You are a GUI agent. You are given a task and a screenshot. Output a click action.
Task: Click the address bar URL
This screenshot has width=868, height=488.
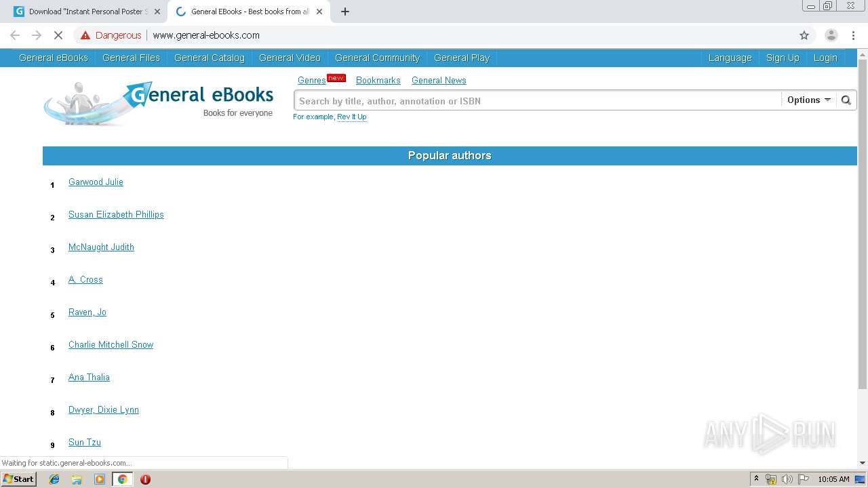tap(206, 35)
